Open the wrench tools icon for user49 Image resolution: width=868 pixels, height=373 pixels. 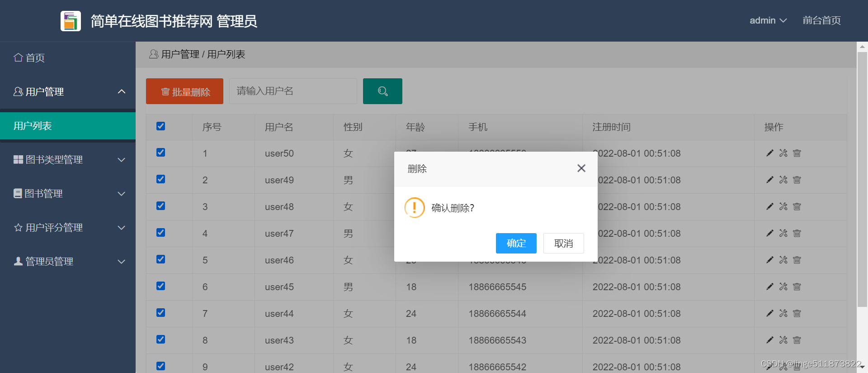(783, 180)
